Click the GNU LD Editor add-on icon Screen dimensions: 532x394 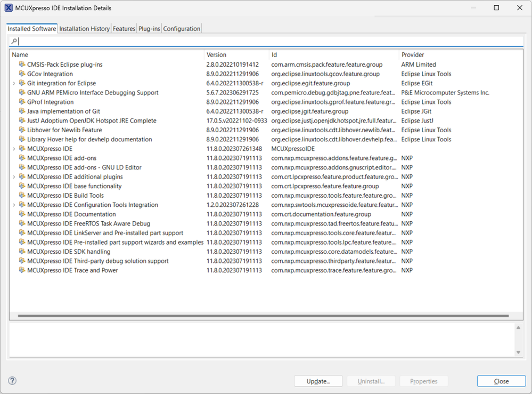coord(22,167)
